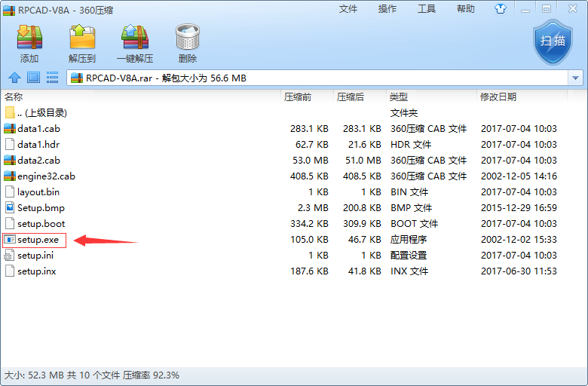Sort by Modified Date (修改日期) column header
The height and width of the screenshot is (386, 588).
[498, 97]
